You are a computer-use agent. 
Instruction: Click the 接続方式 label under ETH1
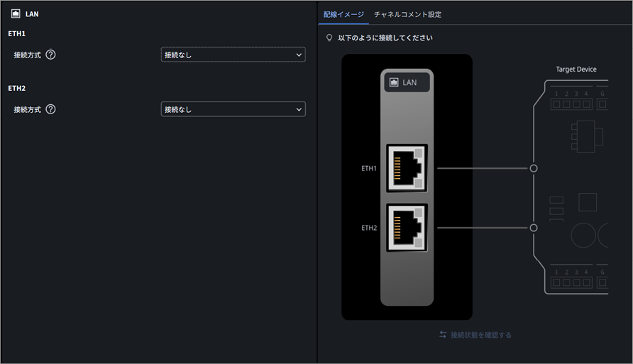tap(27, 55)
